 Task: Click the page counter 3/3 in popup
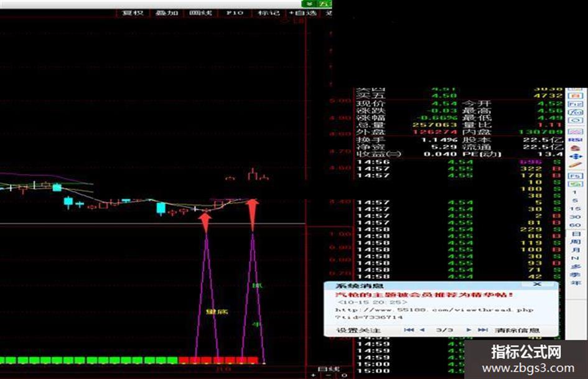[x=445, y=330]
